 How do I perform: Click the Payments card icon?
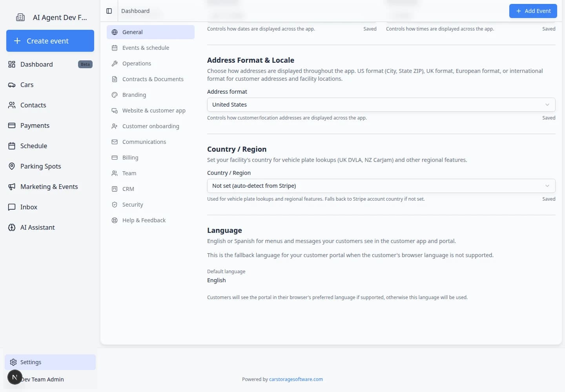coord(12,125)
